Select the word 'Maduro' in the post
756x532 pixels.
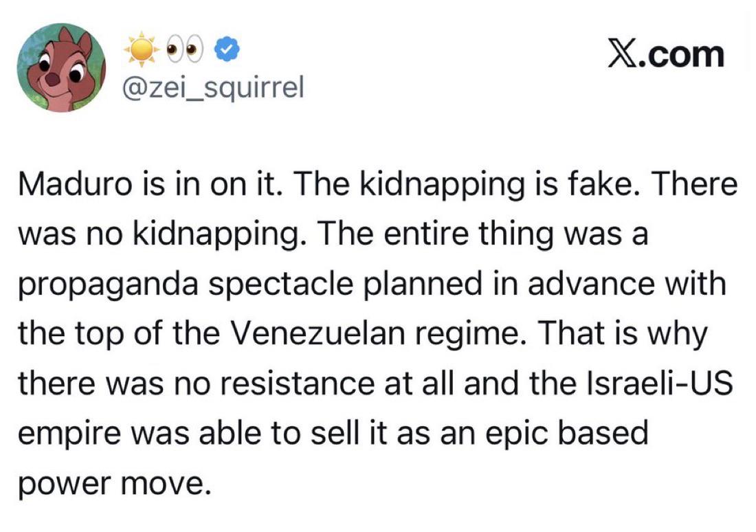coord(75,185)
